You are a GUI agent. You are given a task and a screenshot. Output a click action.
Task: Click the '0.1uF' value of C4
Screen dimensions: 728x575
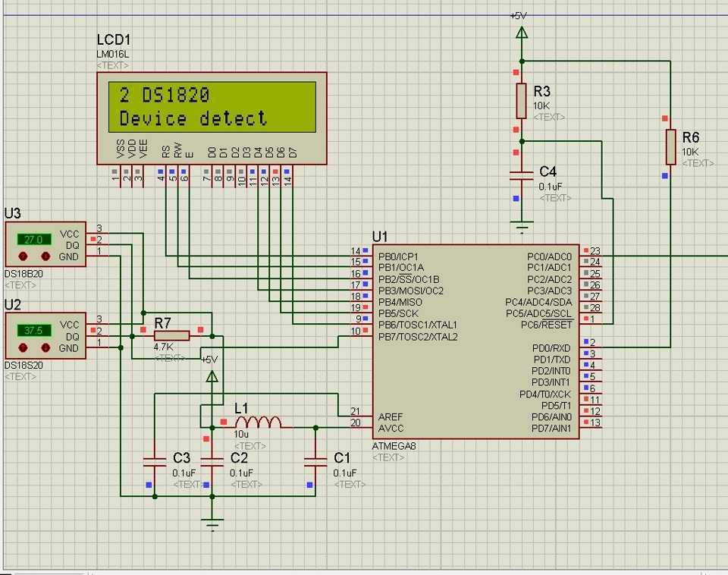(x=551, y=187)
